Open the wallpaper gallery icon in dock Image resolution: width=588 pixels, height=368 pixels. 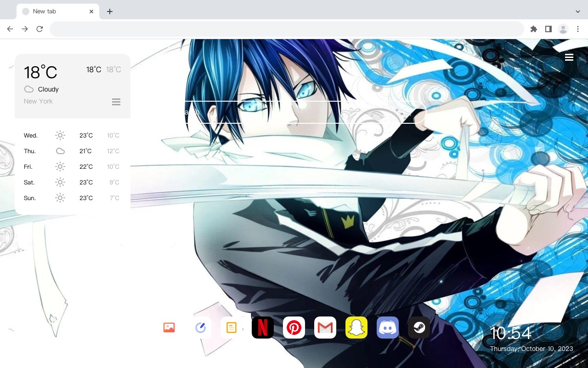[x=169, y=328]
